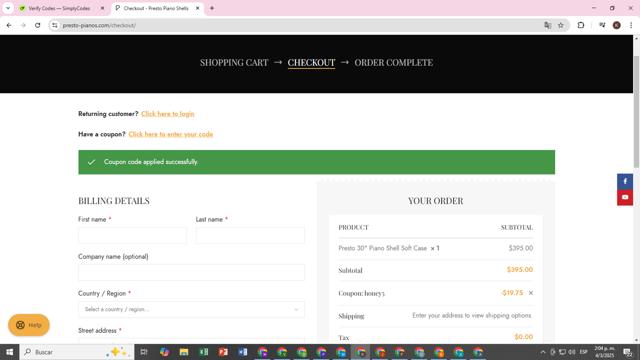This screenshot has width=640, height=360.
Task: Open a new browser tab
Action: click(x=212, y=8)
